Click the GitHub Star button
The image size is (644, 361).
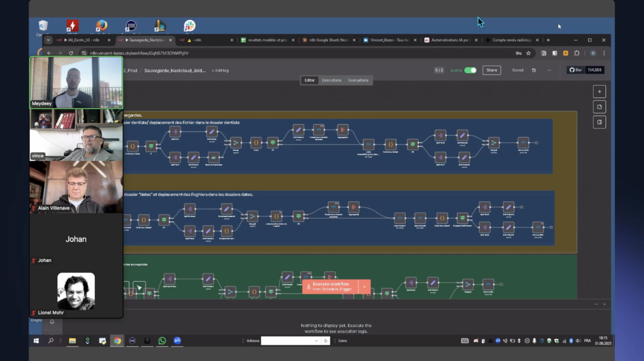pos(576,70)
